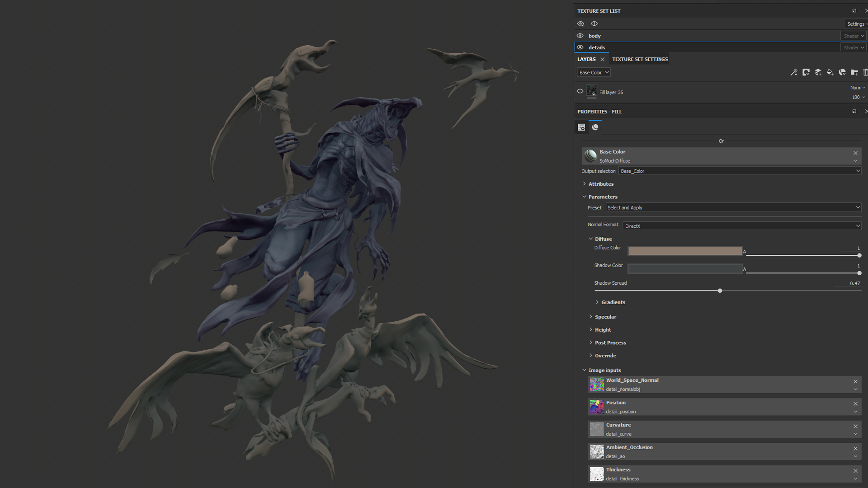
Task: Open the fill projection settings tab icon
Action: tap(581, 127)
